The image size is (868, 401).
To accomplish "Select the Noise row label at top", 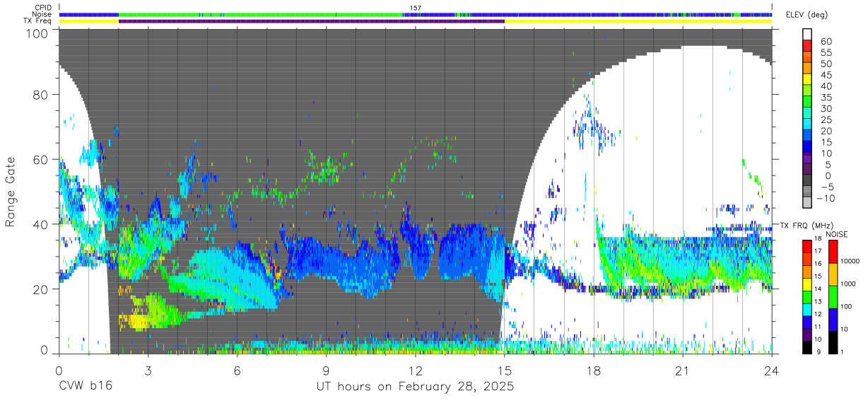I will (43, 14).
